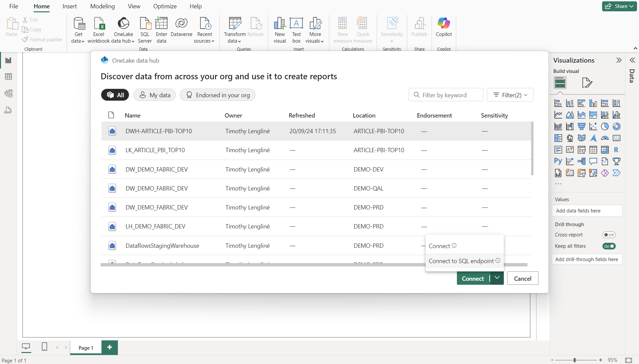
Task: Click the green Connect button
Action: point(473,278)
